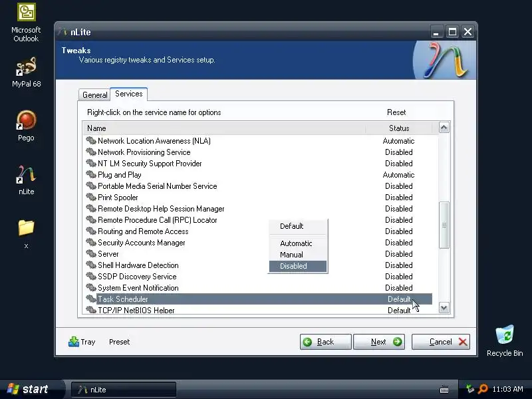Image resolution: width=532 pixels, height=399 pixels.
Task: Click gear icon beside Shell Hardware Detection
Action: (x=91, y=265)
